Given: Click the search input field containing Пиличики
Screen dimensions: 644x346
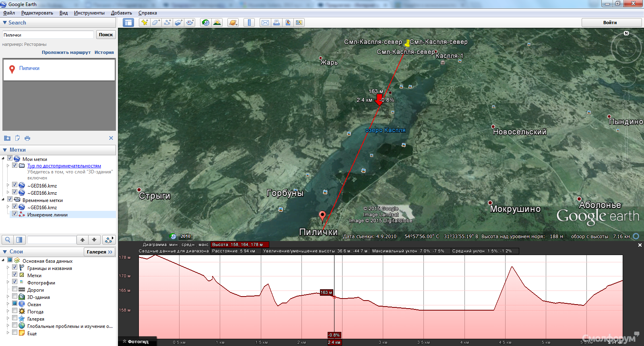Looking at the screenshot, I should pos(48,35).
